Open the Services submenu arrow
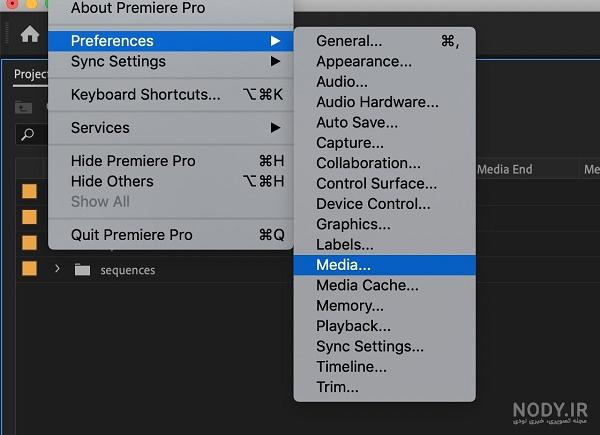The width and height of the screenshot is (600, 435). coord(275,127)
